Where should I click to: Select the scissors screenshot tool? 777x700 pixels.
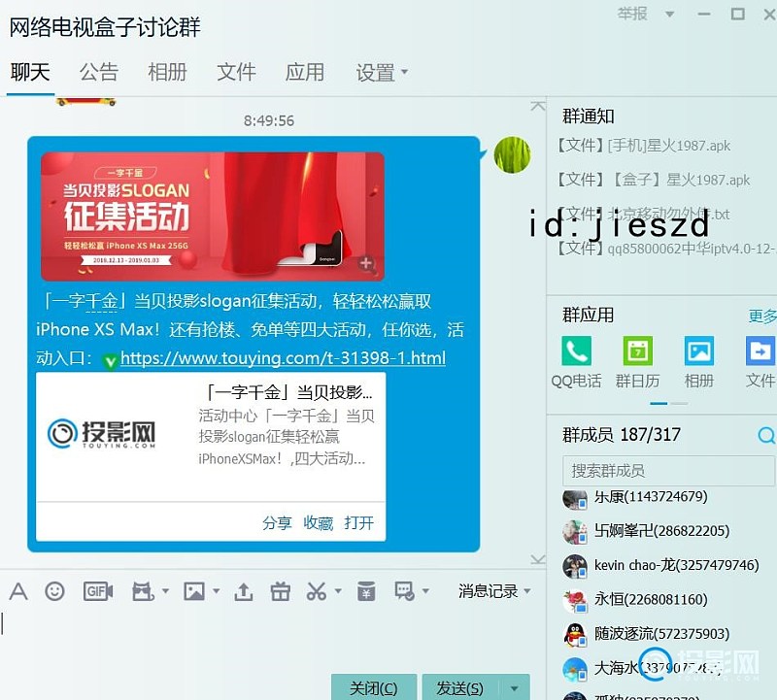click(317, 591)
